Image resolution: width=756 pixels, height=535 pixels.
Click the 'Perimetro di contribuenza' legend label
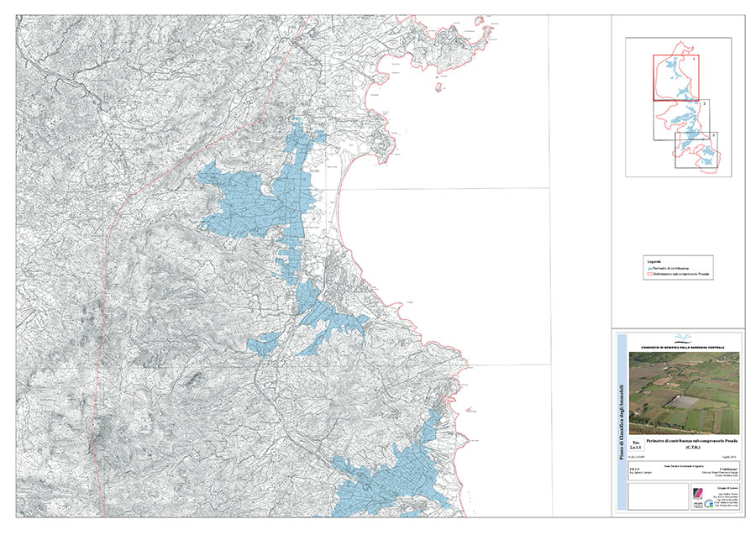click(x=670, y=268)
